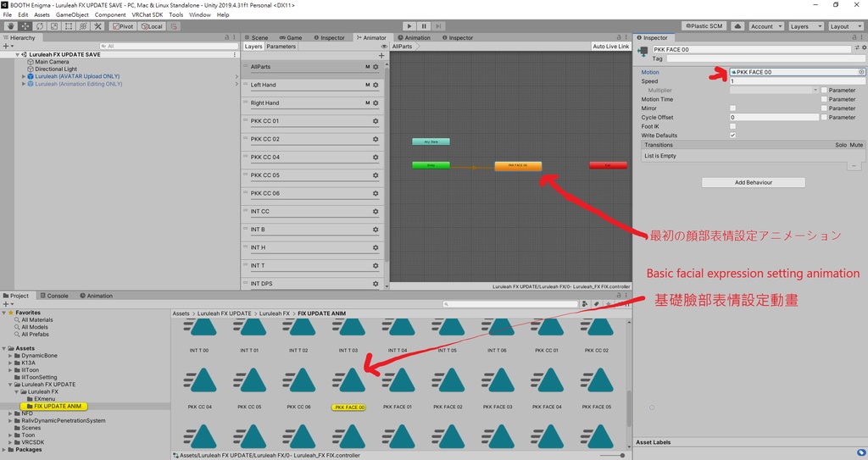
Task: Toggle the Foot IK checkbox
Action: pos(732,126)
